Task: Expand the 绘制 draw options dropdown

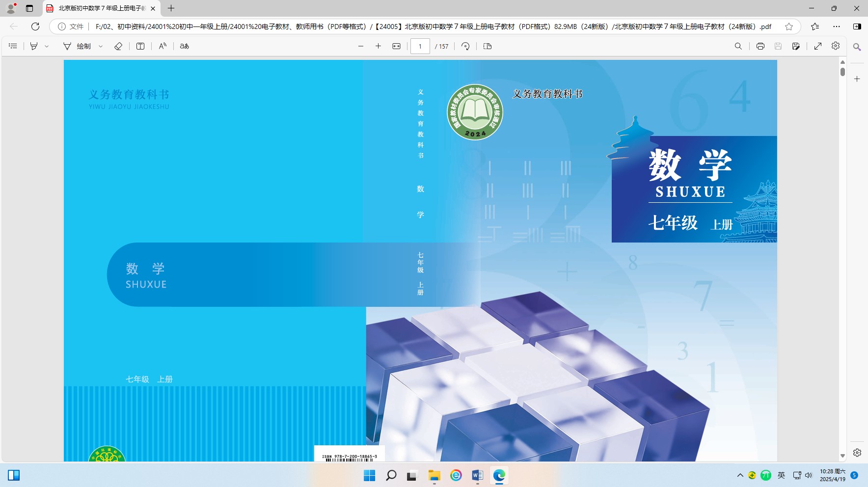Action: coord(101,46)
